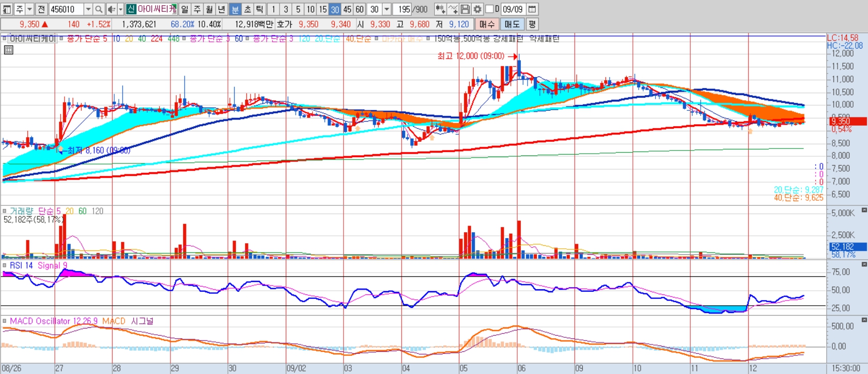Click the stock name 아이씨티케 field
Screen dimensions: 868x374
[x=157, y=9]
